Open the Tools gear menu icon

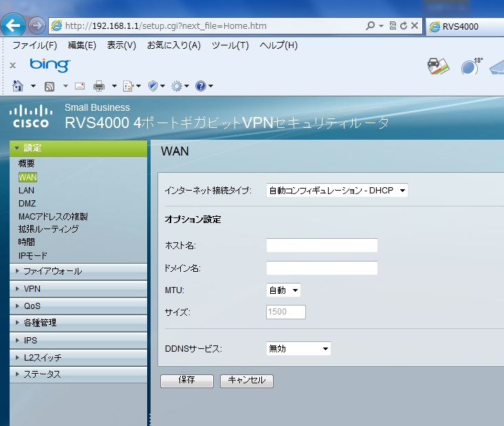click(x=179, y=86)
